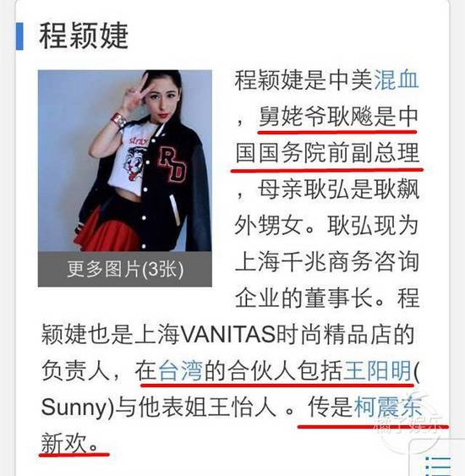Click the word 负责人

pyautogui.click(x=75, y=370)
